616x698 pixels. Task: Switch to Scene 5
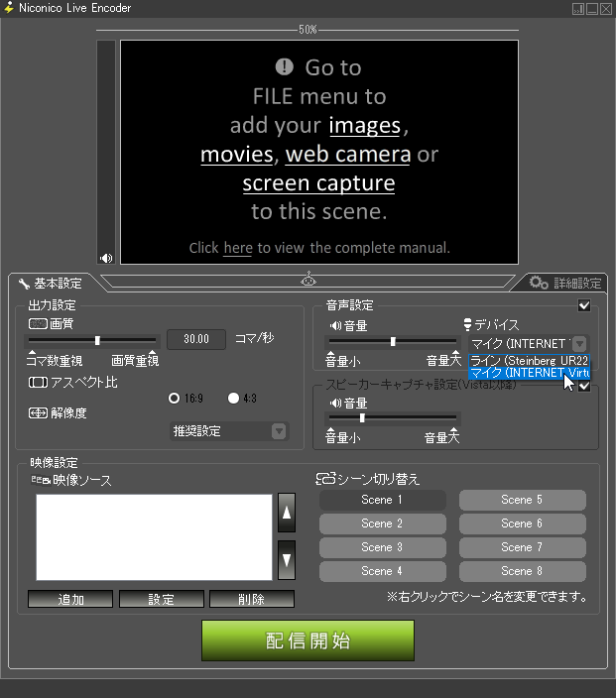pos(523,500)
